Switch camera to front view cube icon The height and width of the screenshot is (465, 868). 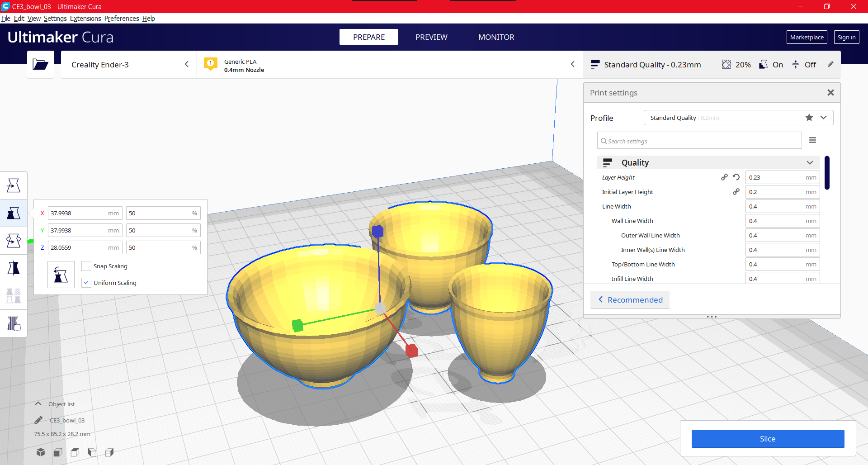[x=57, y=452]
